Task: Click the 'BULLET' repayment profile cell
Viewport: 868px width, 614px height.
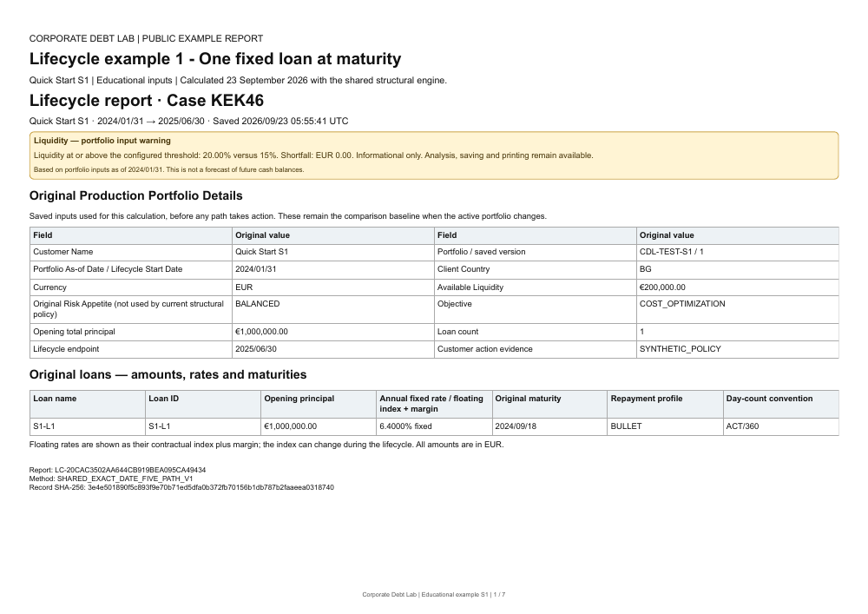Action: pos(666,427)
